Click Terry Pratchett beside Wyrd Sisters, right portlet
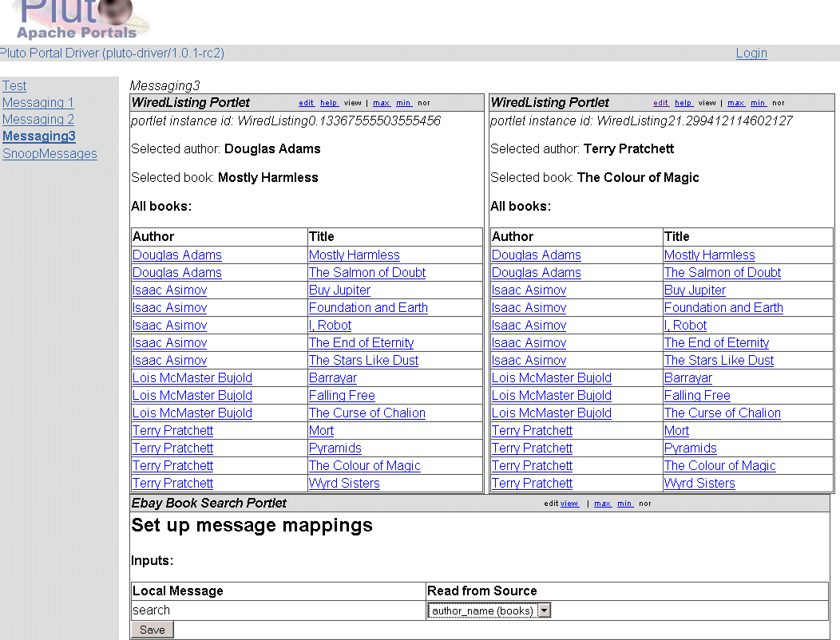Image resolution: width=840 pixels, height=640 pixels. click(x=532, y=484)
